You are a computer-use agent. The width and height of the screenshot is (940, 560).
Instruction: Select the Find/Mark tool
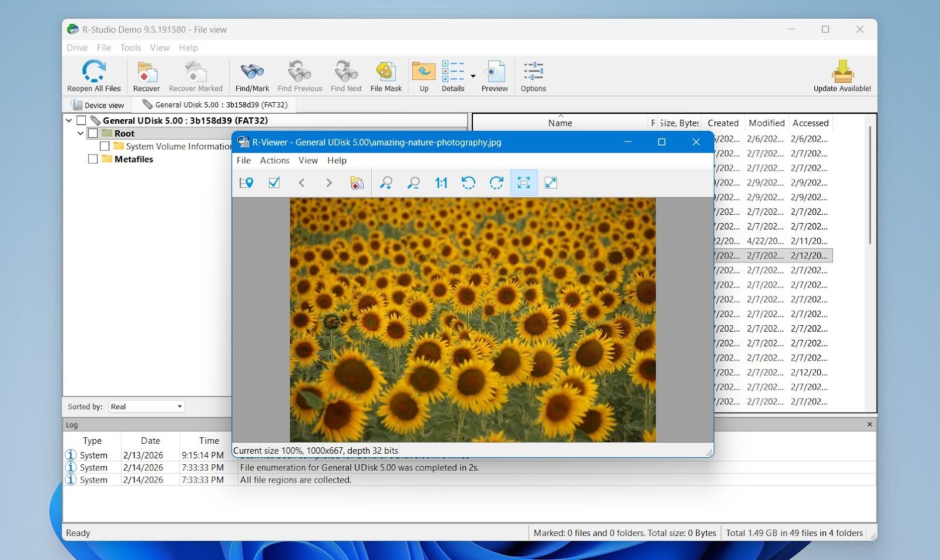[252, 75]
